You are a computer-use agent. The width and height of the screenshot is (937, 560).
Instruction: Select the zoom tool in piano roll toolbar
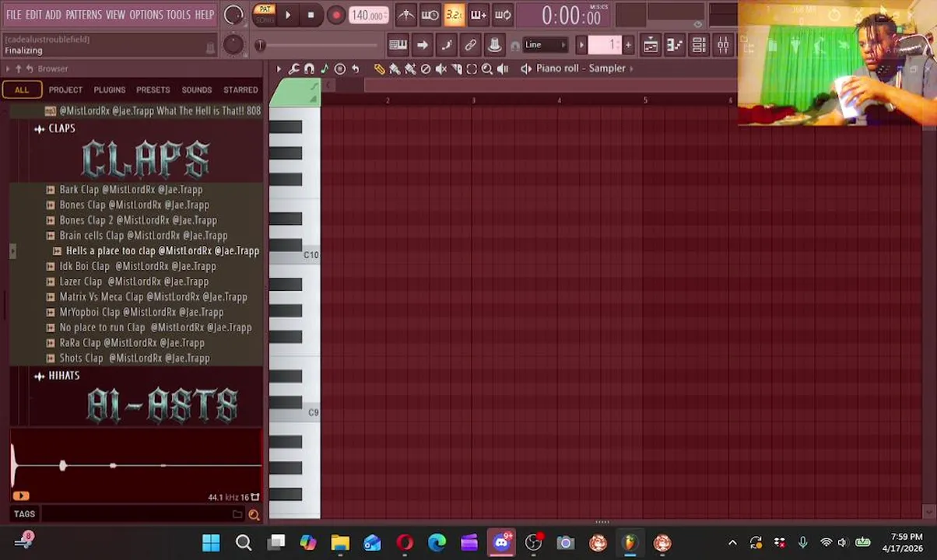(x=487, y=68)
